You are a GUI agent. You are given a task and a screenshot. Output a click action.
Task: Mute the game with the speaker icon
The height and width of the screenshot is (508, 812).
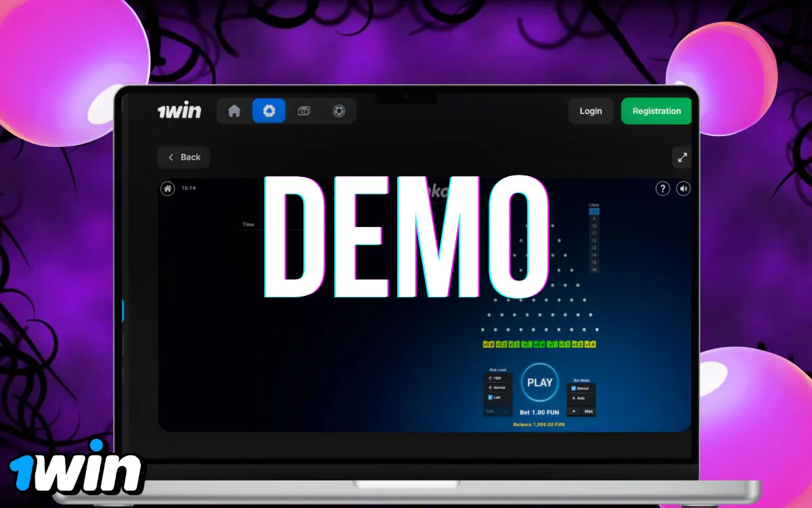683,188
